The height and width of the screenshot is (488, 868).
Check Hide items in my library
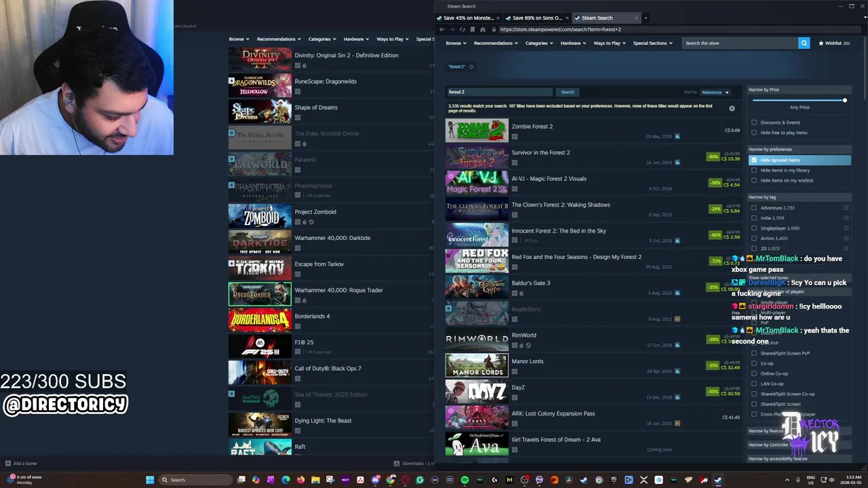pyautogui.click(x=754, y=170)
